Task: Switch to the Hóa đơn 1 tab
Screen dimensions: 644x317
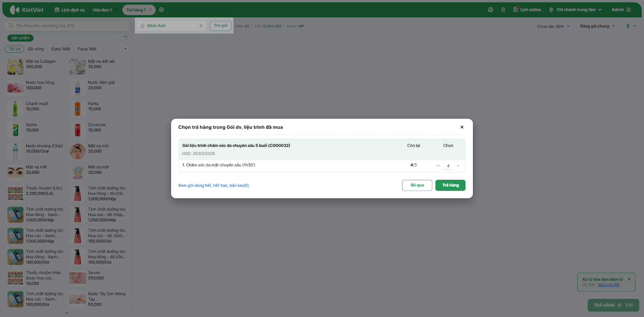Action: click(102, 10)
